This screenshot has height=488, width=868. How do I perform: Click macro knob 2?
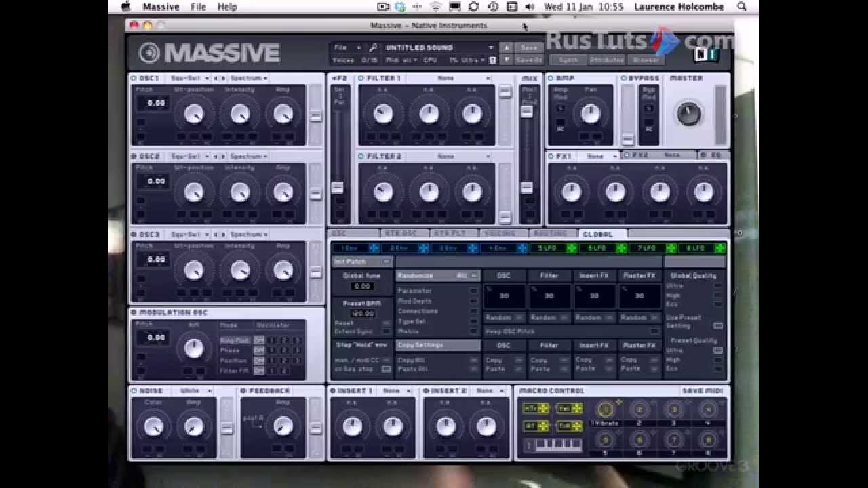coord(639,409)
